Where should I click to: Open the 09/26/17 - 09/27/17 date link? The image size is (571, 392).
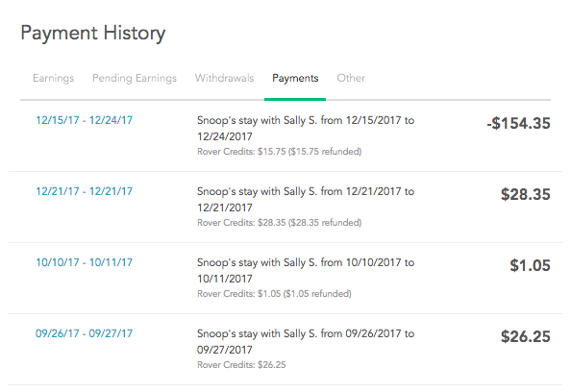pos(85,333)
